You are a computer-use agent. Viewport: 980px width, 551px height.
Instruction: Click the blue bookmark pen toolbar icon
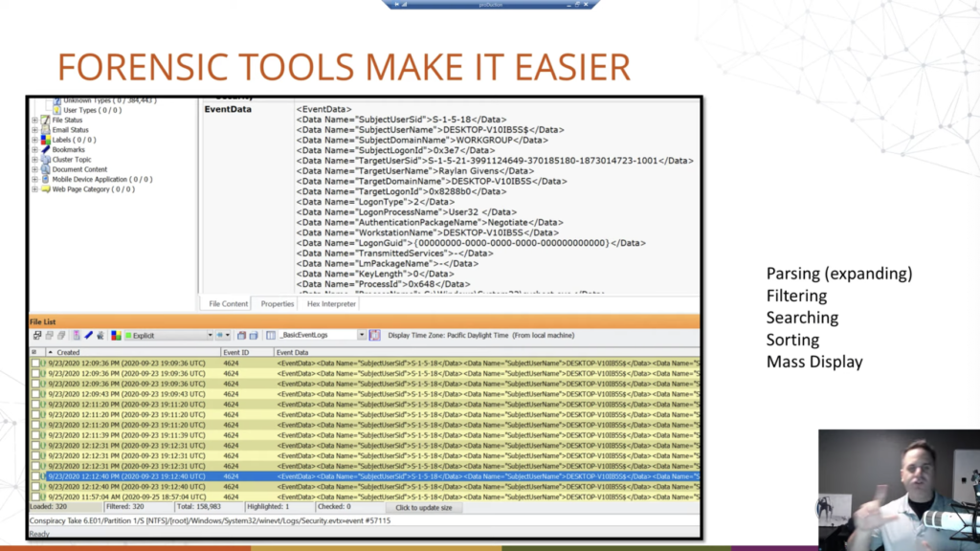[x=88, y=336]
